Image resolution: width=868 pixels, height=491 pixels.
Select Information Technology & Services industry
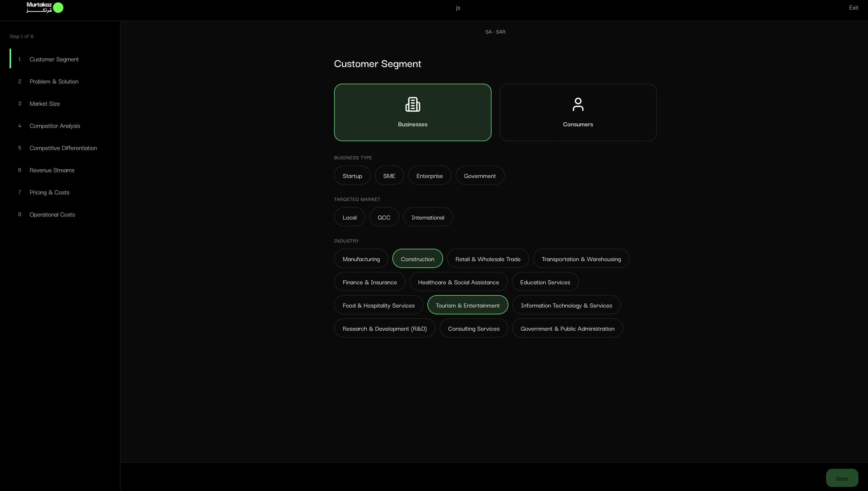[x=566, y=305]
